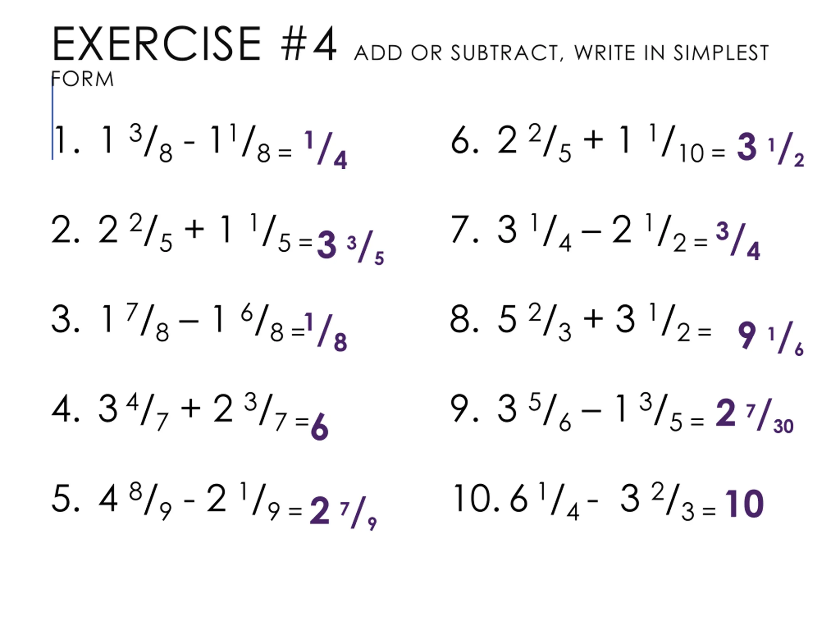The width and height of the screenshot is (840, 630).
Task: Select the purple answer 2 7/30
Action: pyautogui.click(x=755, y=415)
